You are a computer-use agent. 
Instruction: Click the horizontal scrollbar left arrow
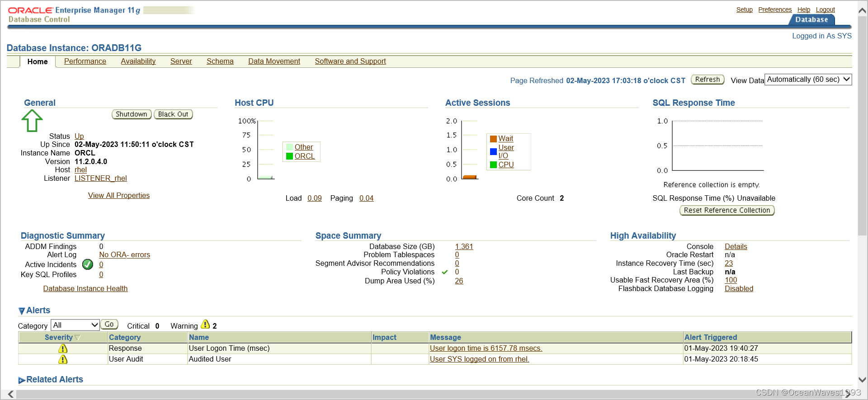click(x=11, y=395)
